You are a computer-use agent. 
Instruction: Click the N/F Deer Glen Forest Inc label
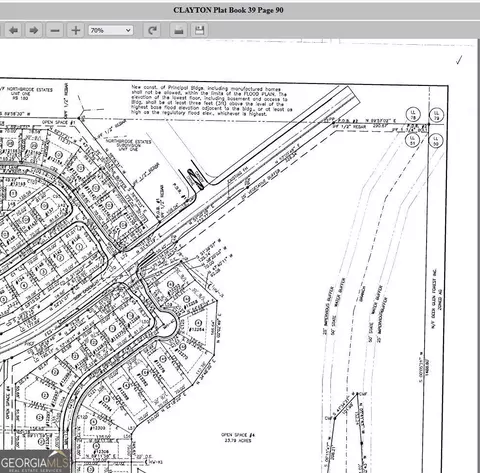click(434, 299)
